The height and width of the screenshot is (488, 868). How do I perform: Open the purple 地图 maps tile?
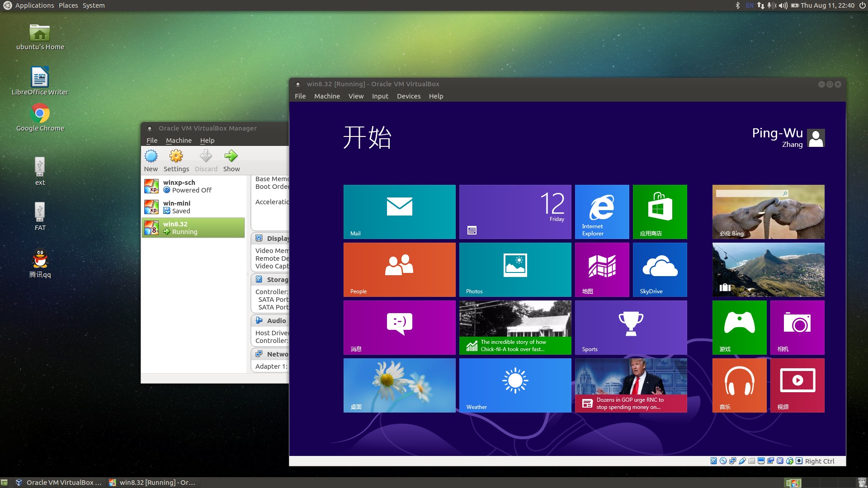(x=602, y=270)
